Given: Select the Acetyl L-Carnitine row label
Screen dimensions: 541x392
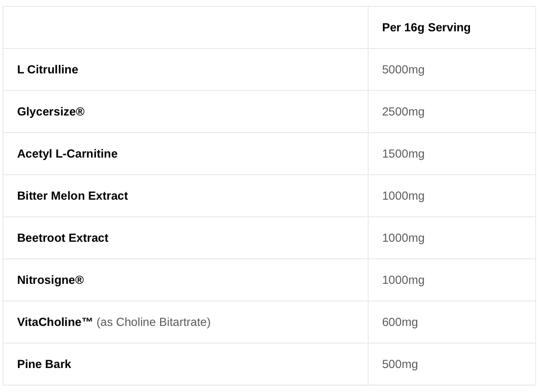Looking at the screenshot, I should (67, 154).
